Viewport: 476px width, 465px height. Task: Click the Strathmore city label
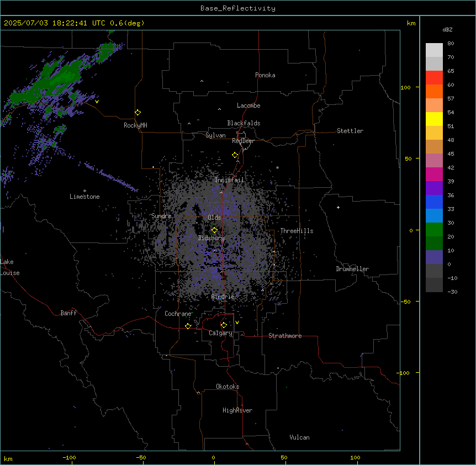tap(285, 336)
